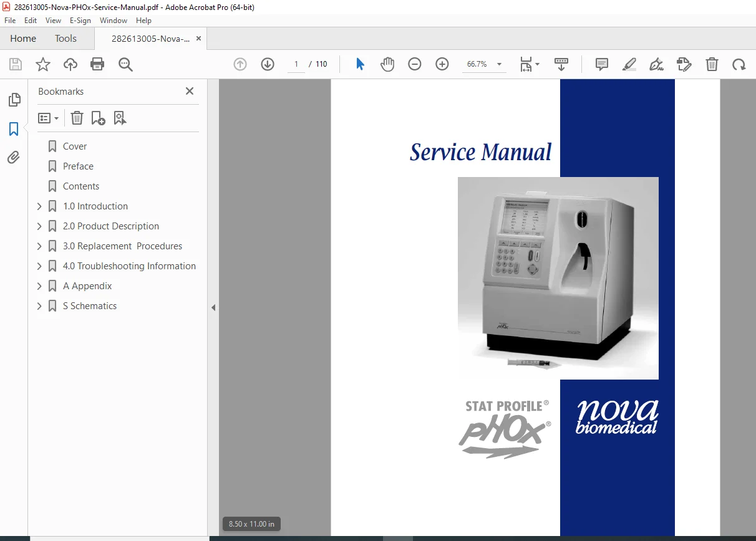Open the E-Sign menu

pos(80,21)
